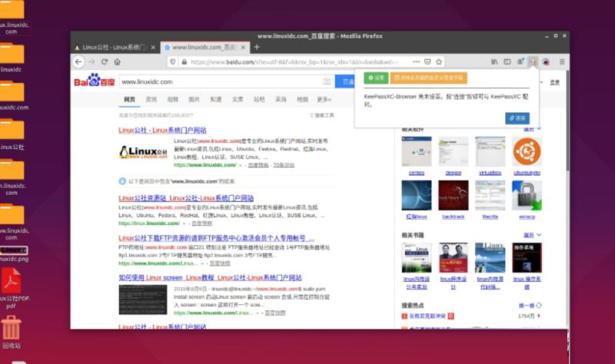Click green settings button in KeePassXC popup

tap(376, 78)
